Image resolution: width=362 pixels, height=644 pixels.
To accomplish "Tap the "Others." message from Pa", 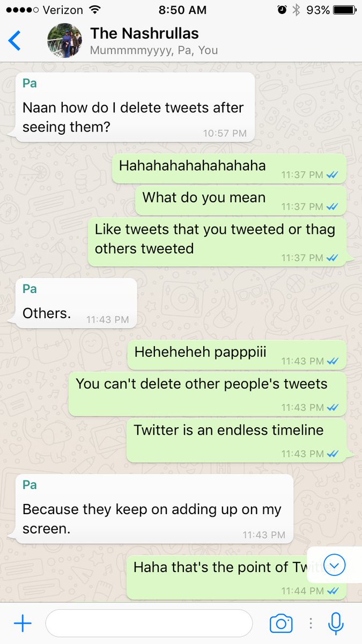I will pyautogui.click(x=76, y=303).
